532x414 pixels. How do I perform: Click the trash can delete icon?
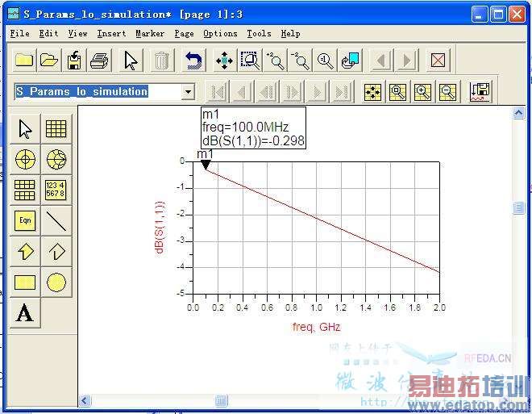tap(161, 61)
